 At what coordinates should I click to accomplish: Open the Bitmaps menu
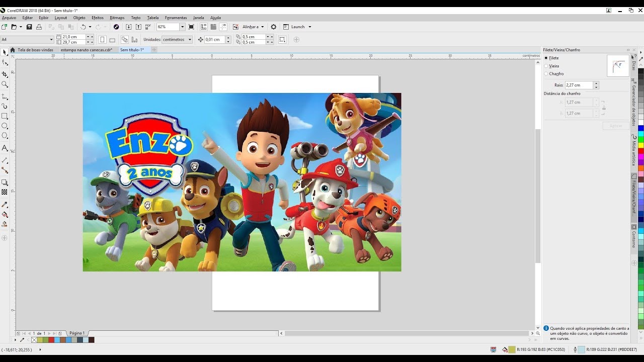pos(117,18)
